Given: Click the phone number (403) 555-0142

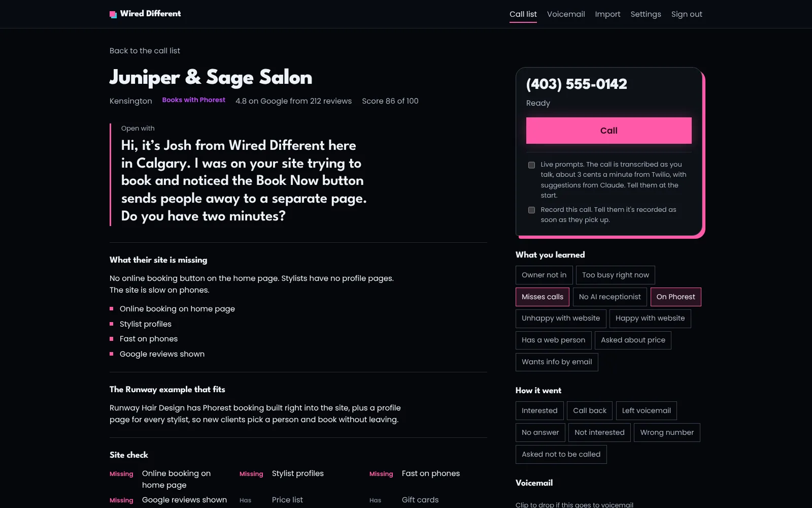Looking at the screenshot, I should tap(577, 84).
